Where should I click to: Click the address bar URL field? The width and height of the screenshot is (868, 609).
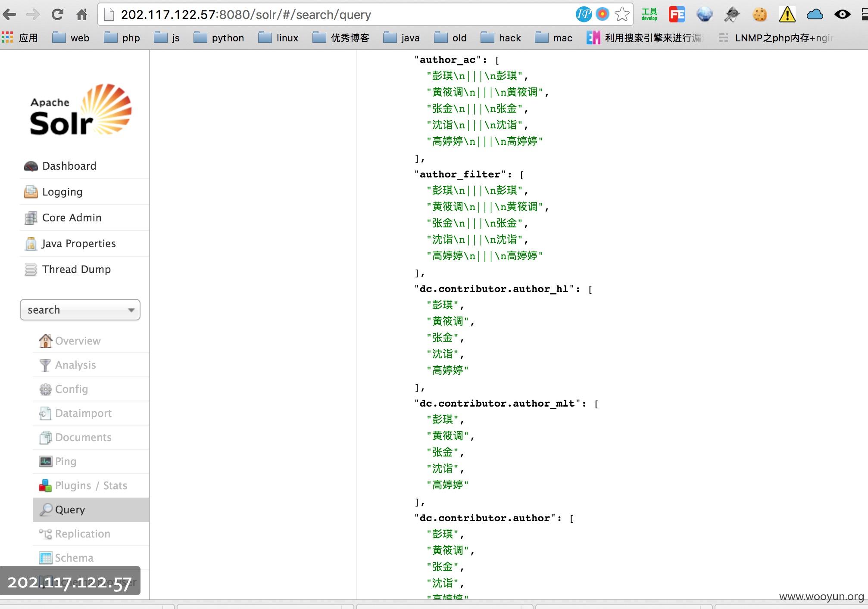coord(336,15)
